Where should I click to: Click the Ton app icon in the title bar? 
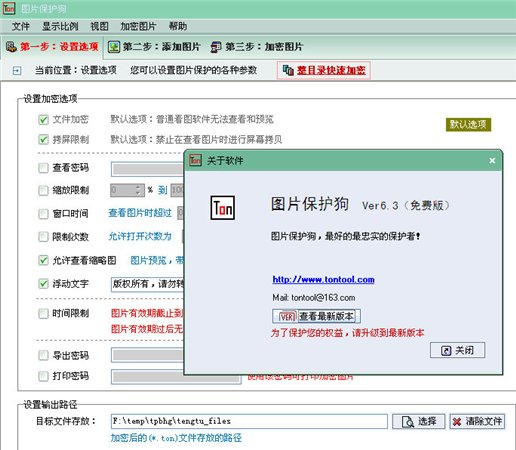[9, 8]
